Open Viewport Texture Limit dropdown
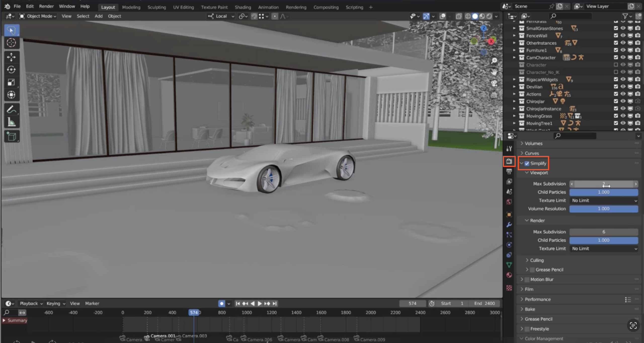Screen dimensions: 644x343 [603, 200]
